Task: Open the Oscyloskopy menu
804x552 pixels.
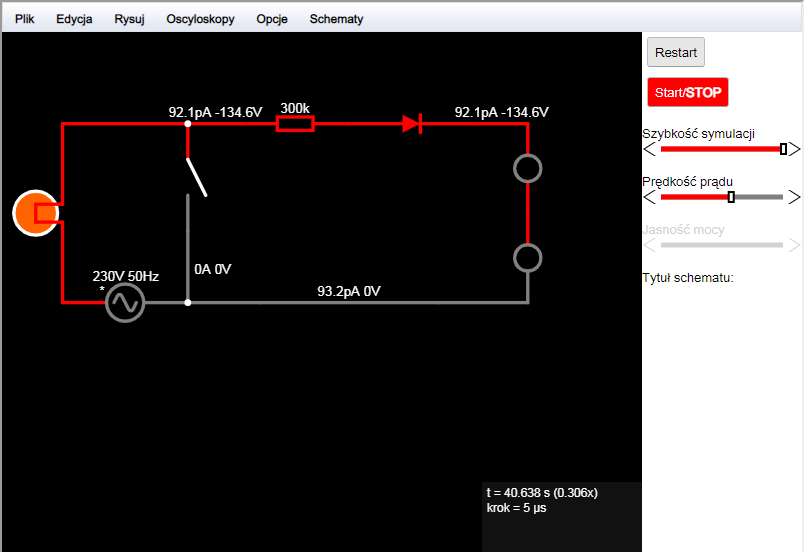Action: tap(200, 19)
